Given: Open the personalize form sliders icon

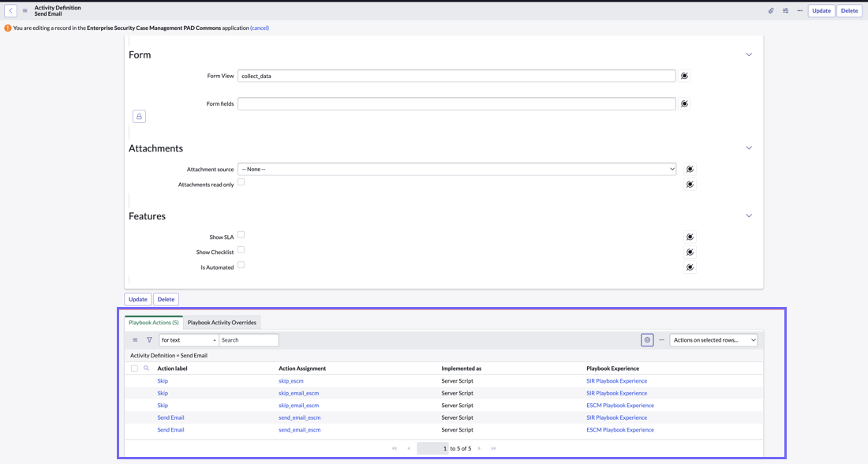Looking at the screenshot, I should [785, 10].
